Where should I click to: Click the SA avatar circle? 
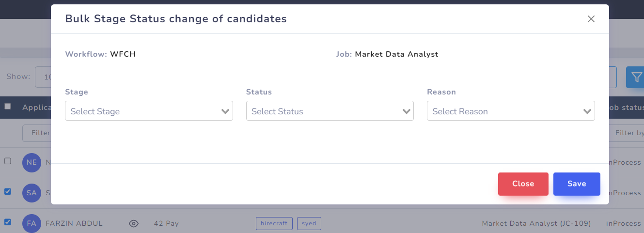tap(31, 193)
